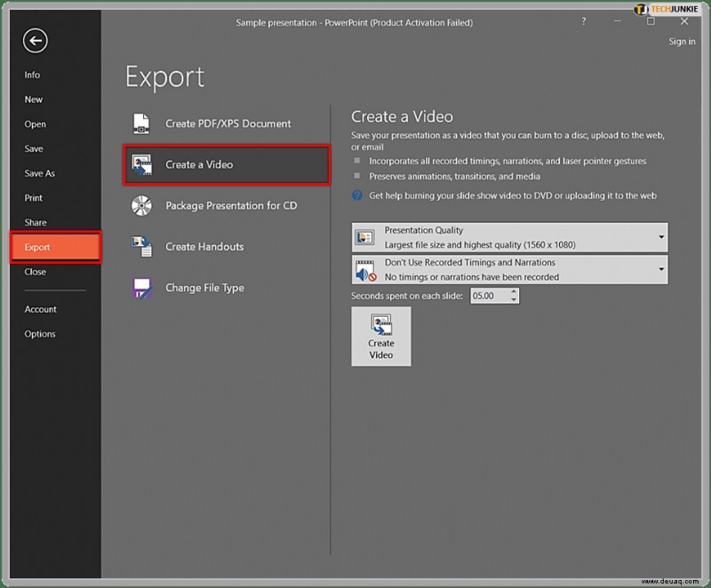The width and height of the screenshot is (711, 588).
Task: Click the Export page heading
Action: click(x=164, y=77)
